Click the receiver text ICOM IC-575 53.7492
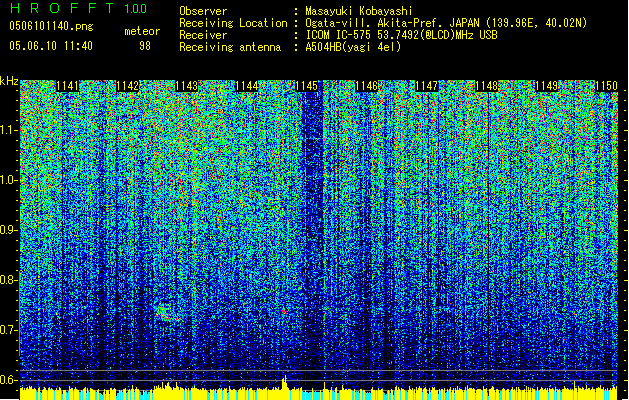 coord(401,35)
